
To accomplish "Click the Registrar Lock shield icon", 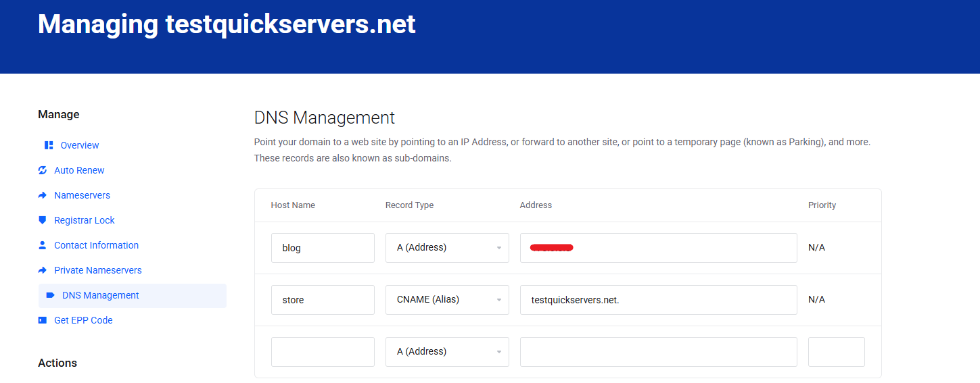I will 43,220.
